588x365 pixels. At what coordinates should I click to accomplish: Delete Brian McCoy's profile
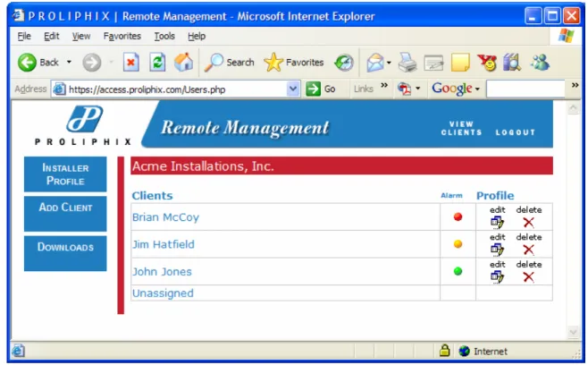pyautogui.click(x=529, y=222)
